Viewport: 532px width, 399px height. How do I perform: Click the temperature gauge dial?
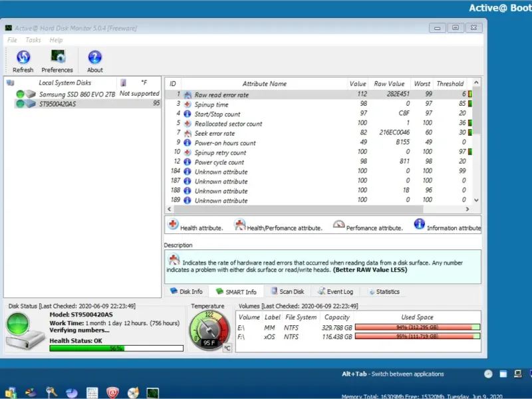pyautogui.click(x=209, y=331)
